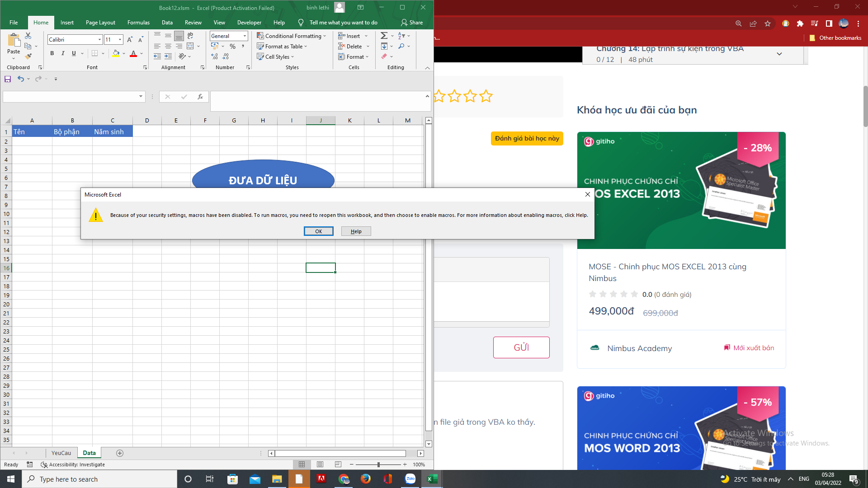The image size is (868, 488).
Task: Click Insert Function fx icon
Action: (200, 97)
